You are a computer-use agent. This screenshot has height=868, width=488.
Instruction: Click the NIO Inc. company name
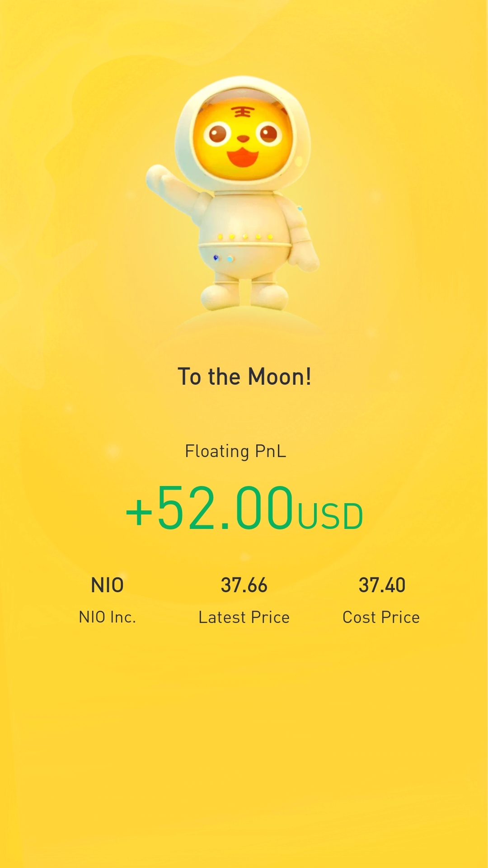(x=108, y=617)
